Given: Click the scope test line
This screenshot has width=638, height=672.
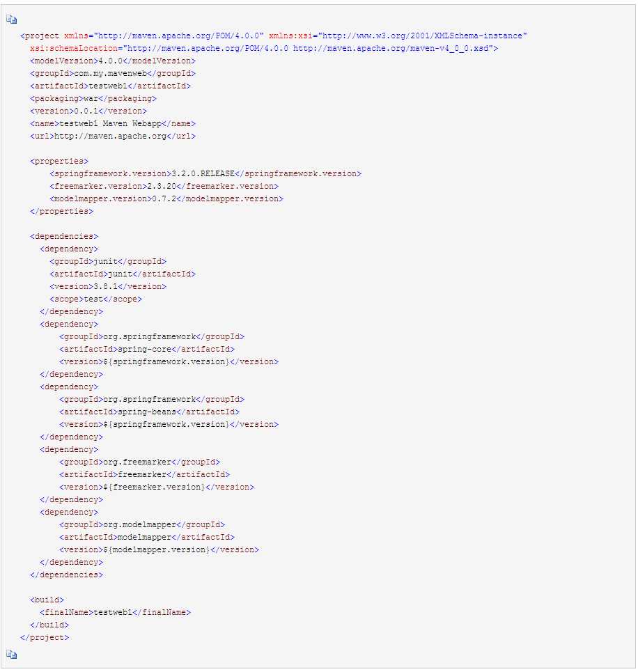Looking at the screenshot, I should point(95,299).
